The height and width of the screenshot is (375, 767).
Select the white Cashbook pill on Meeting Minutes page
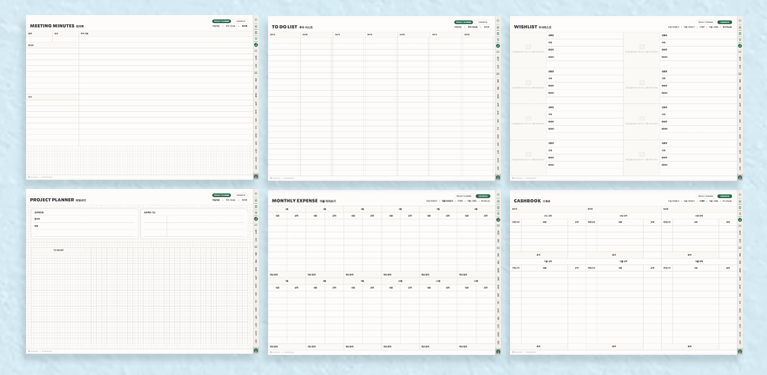241,21
